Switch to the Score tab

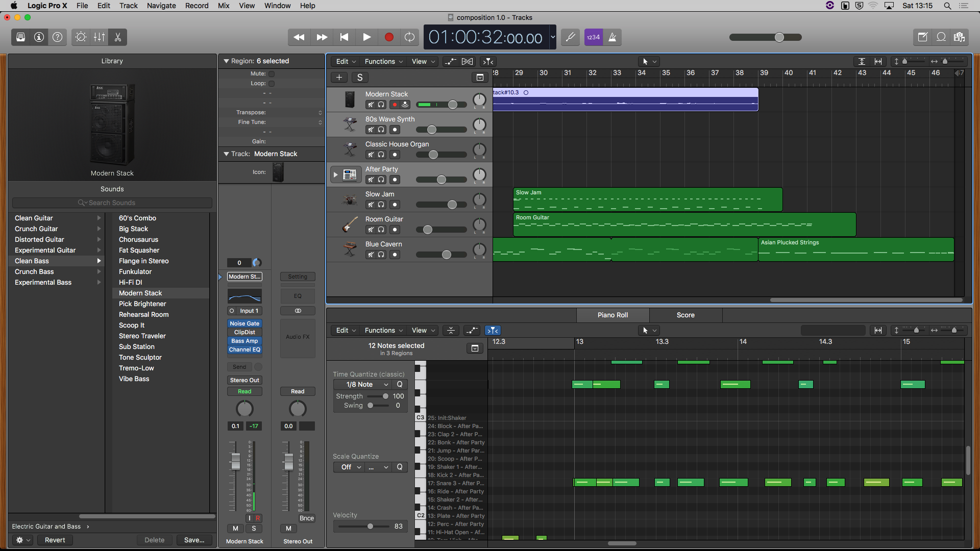coord(685,315)
